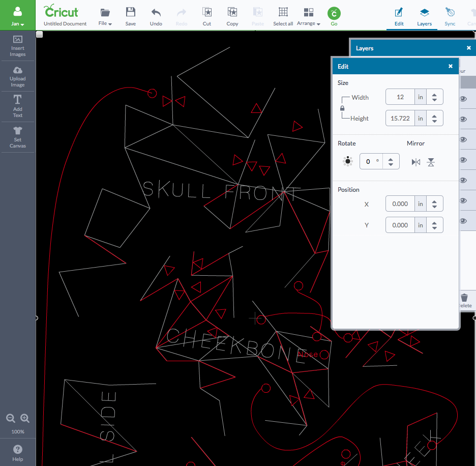This screenshot has width=476, height=466.
Task: Undo the last action
Action: [156, 17]
